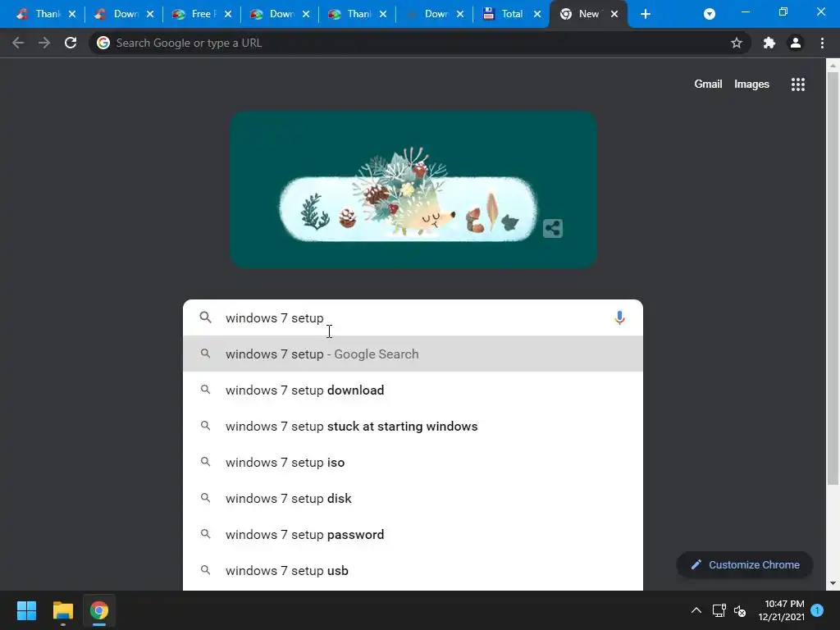This screenshot has width=840, height=630.
Task: Select suggestion windows 7 setup iso
Action: click(x=413, y=463)
